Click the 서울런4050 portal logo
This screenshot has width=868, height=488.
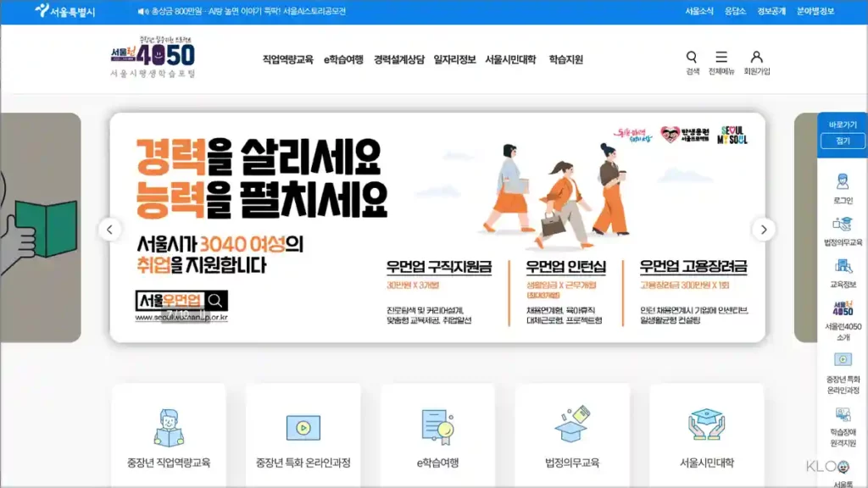(153, 57)
